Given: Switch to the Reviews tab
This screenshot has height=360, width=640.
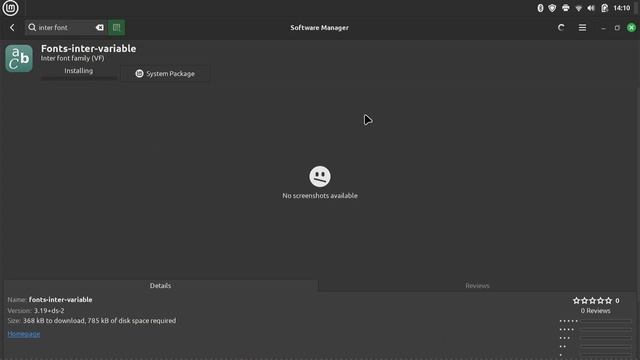Looking at the screenshot, I should (477, 285).
